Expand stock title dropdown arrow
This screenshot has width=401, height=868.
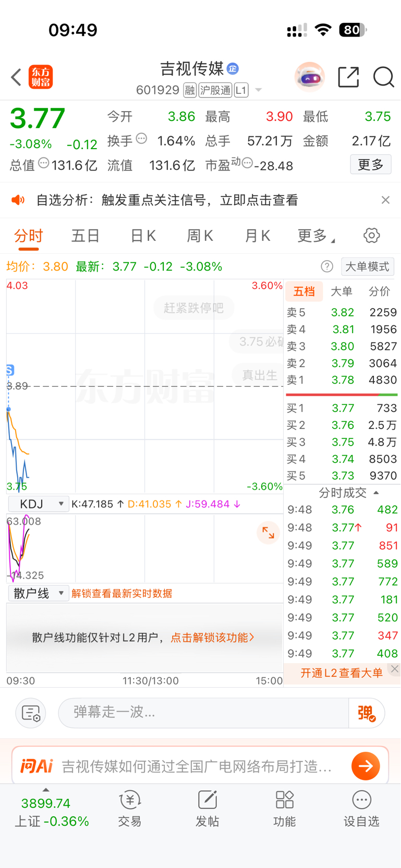pos(258,91)
